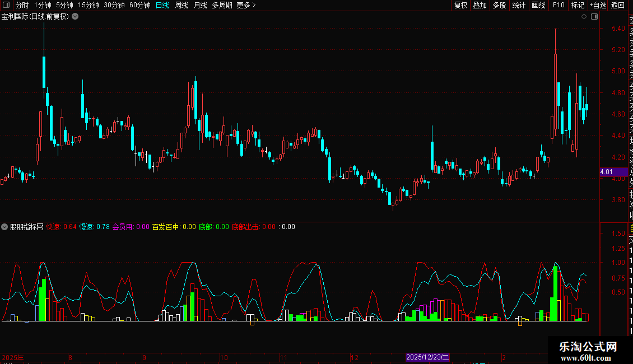Select 60分钟 period
The height and width of the screenshot is (364, 633).
140,5
